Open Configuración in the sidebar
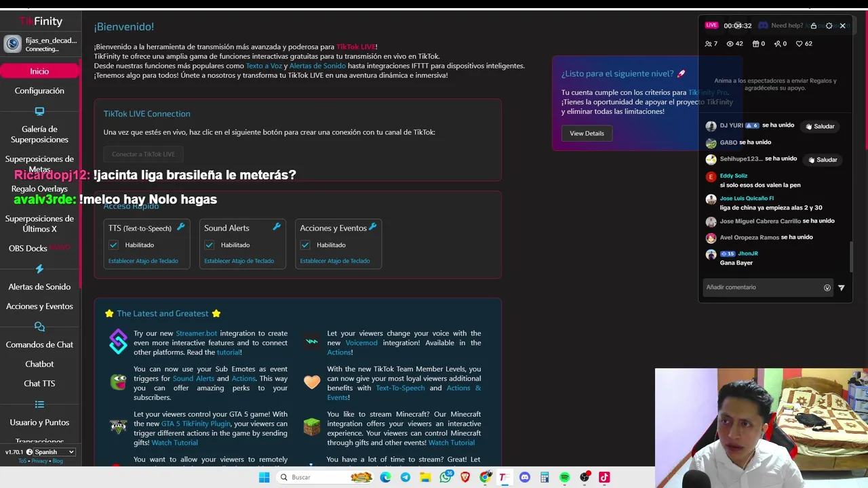Viewport: 868px width, 488px height. click(39, 91)
